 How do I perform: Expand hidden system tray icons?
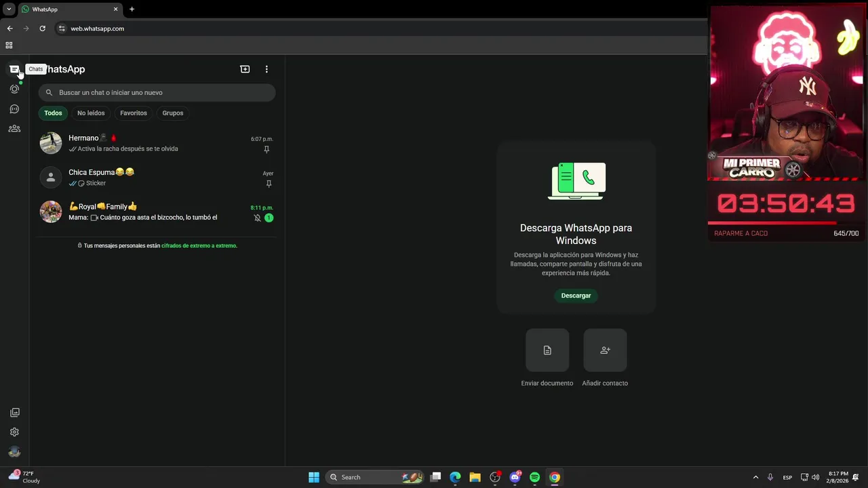[x=755, y=477]
